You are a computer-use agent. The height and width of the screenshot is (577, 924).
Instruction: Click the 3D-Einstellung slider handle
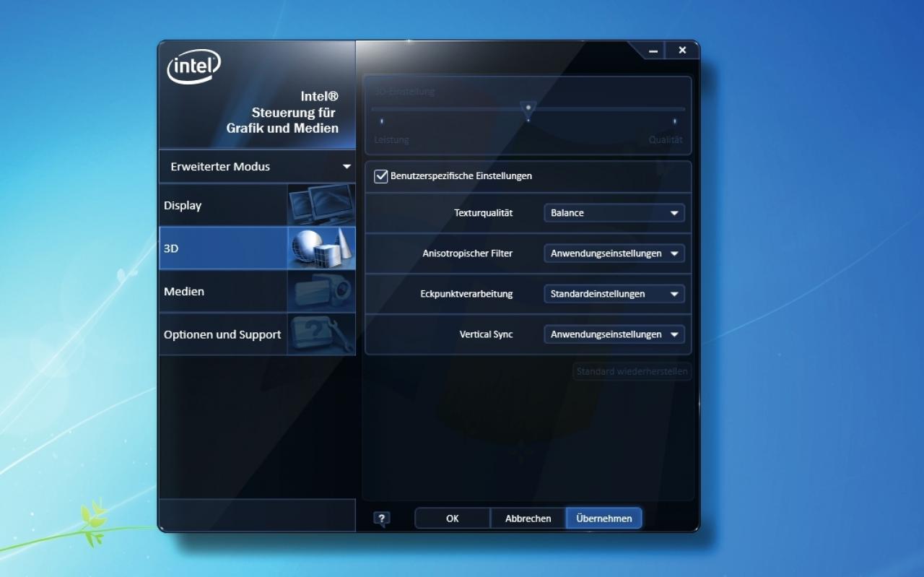[x=528, y=109]
